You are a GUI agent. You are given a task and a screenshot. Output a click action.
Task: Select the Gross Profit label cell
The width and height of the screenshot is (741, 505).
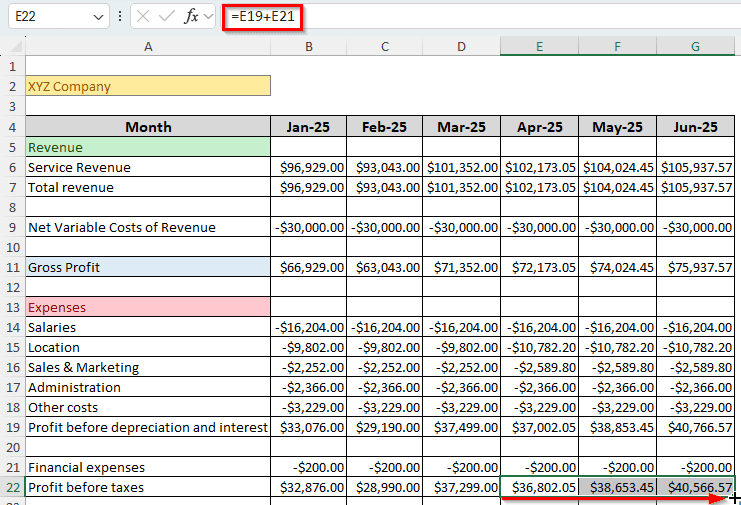tap(148, 267)
